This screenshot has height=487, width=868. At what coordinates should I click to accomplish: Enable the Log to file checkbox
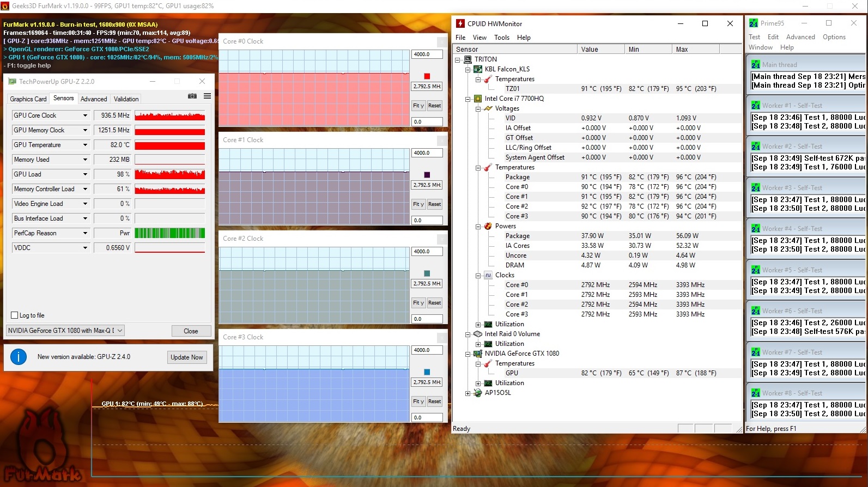pos(15,315)
